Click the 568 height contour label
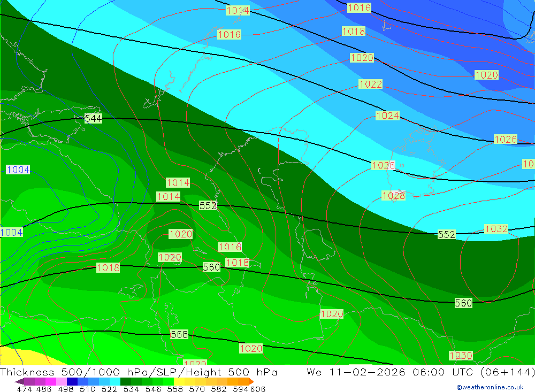 (179, 334)
